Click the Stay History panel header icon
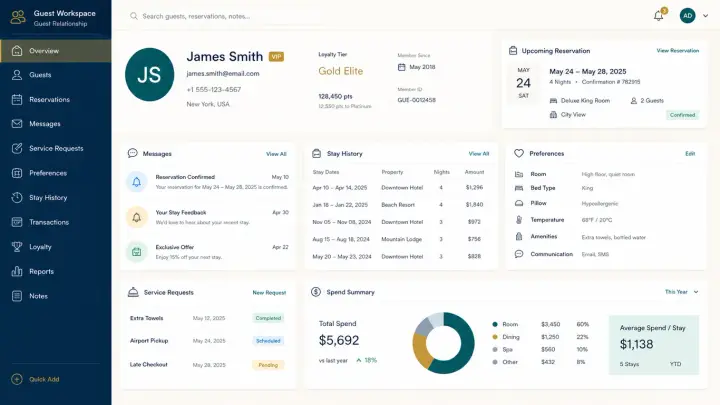This screenshot has width=720, height=405. [x=316, y=153]
